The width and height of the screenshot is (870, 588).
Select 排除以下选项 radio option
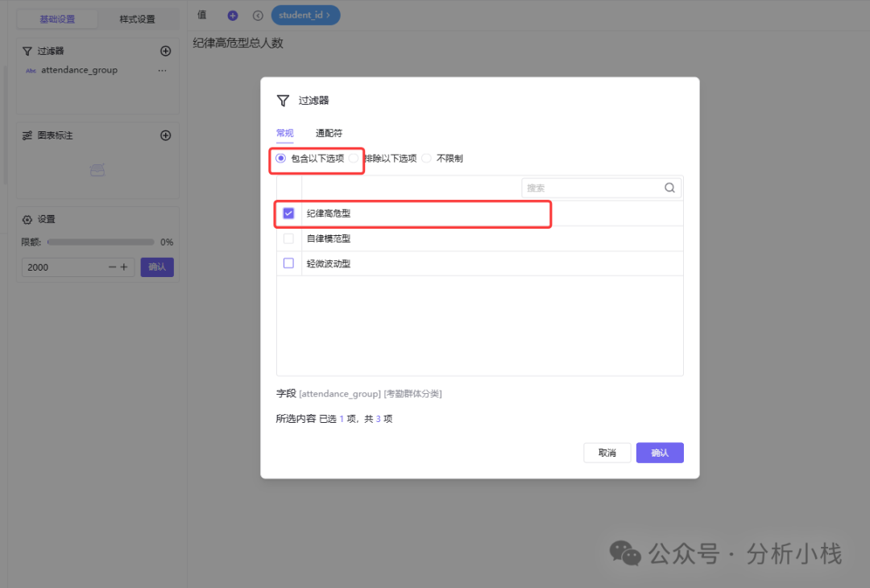[354, 159]
